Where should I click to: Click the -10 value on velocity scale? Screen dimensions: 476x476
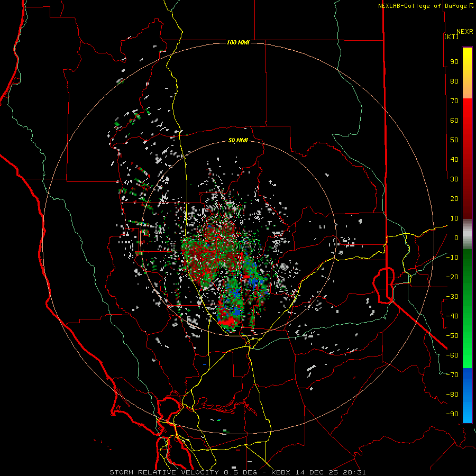(x=452, y=258)
